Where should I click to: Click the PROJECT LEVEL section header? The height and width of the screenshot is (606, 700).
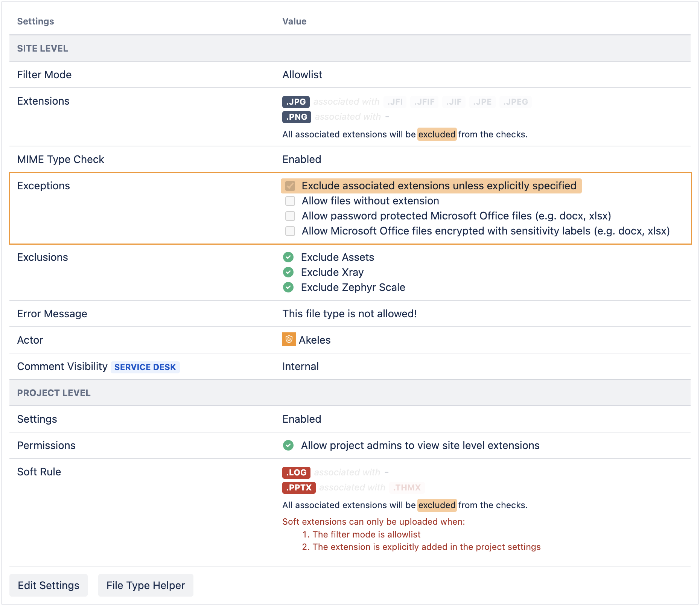pyautogui.click(x=53, y=393)
